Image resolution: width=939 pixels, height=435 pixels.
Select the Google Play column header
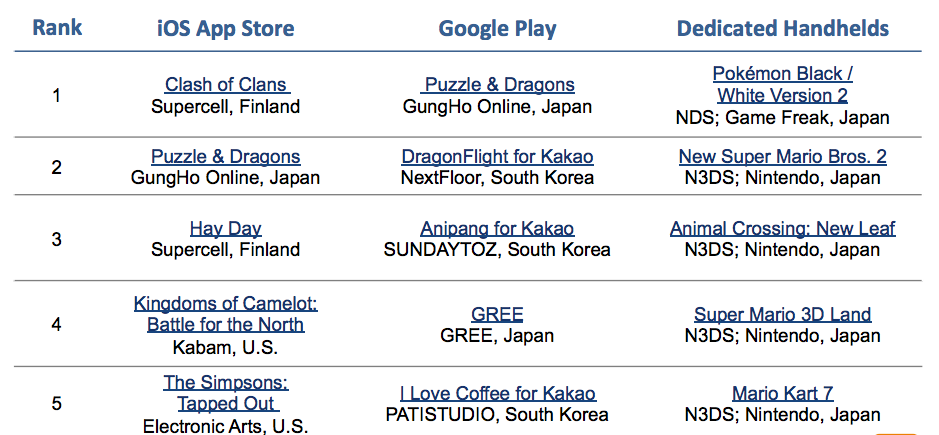497,28
